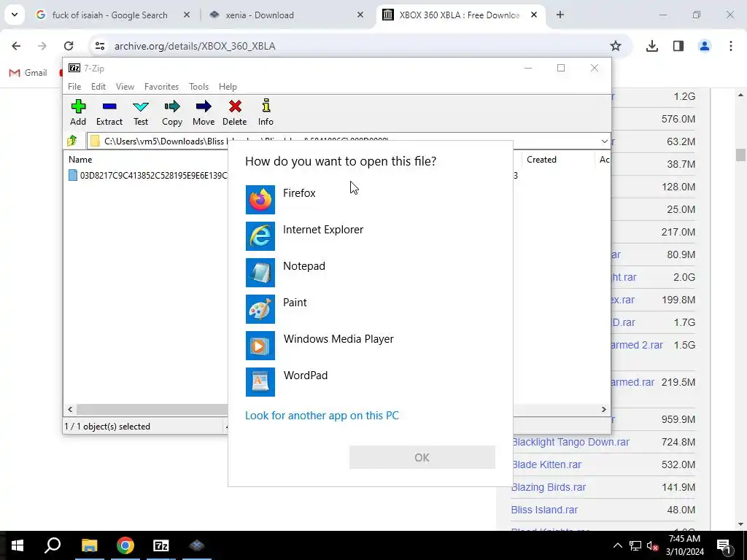Choose WordPad to open the file
The image size is (747, 560).
[370, 382]
